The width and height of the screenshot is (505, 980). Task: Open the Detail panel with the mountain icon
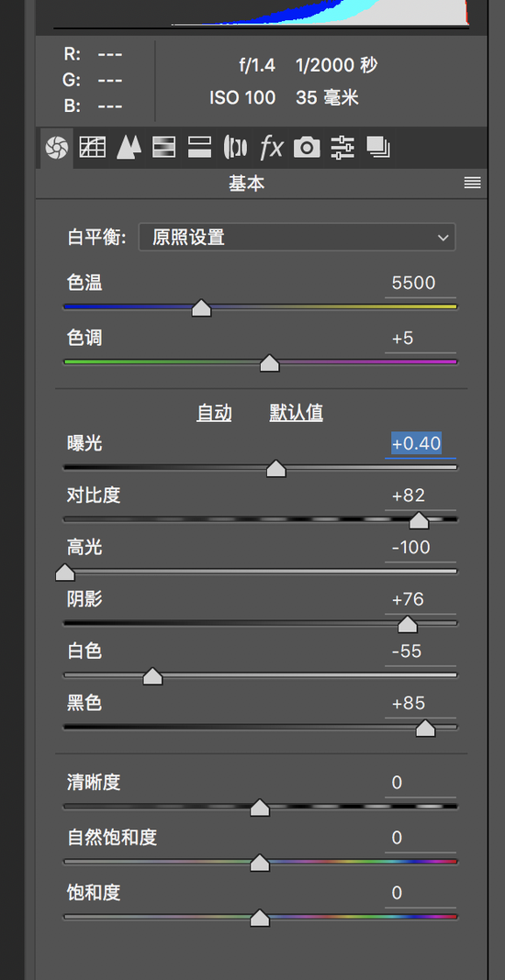129,148
